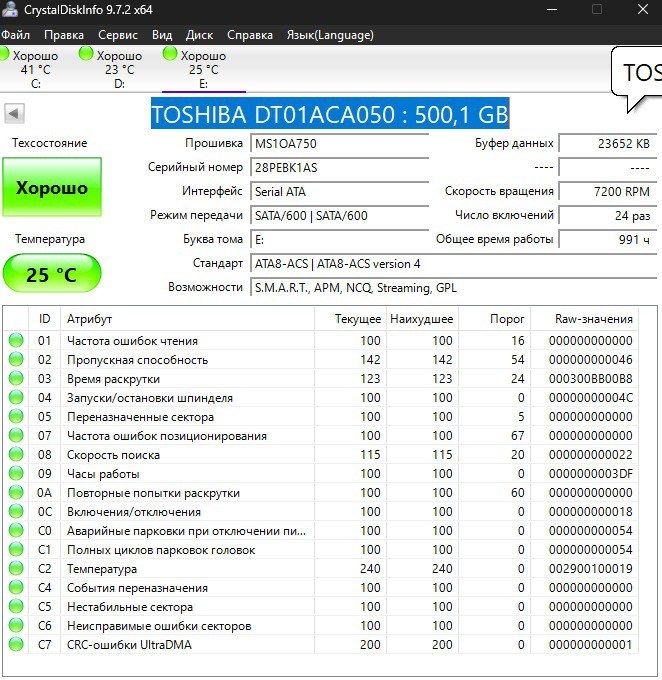Click status icon for attribute 0C
This screenshot has height=680, width=662.
click(x=16, y=512)
